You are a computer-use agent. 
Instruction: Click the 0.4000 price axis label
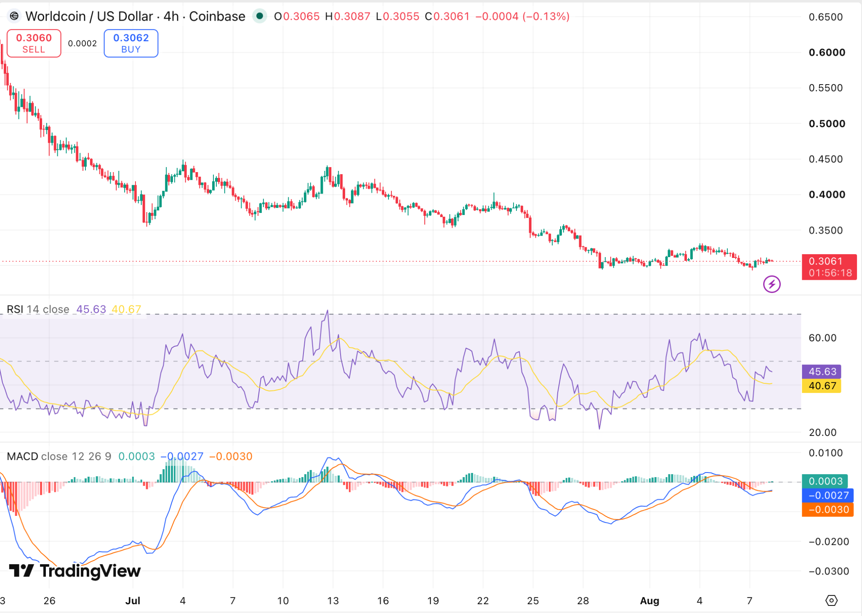827,195
